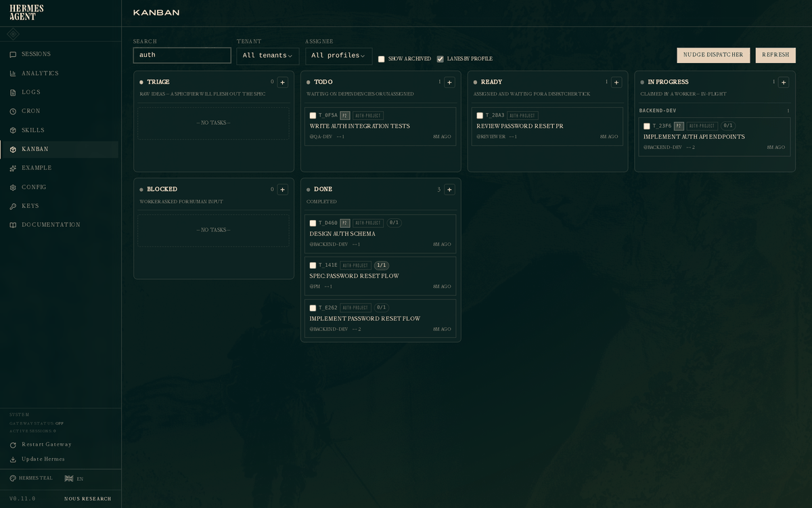Click the @QA-DEV assignee label

click(321, 137)
